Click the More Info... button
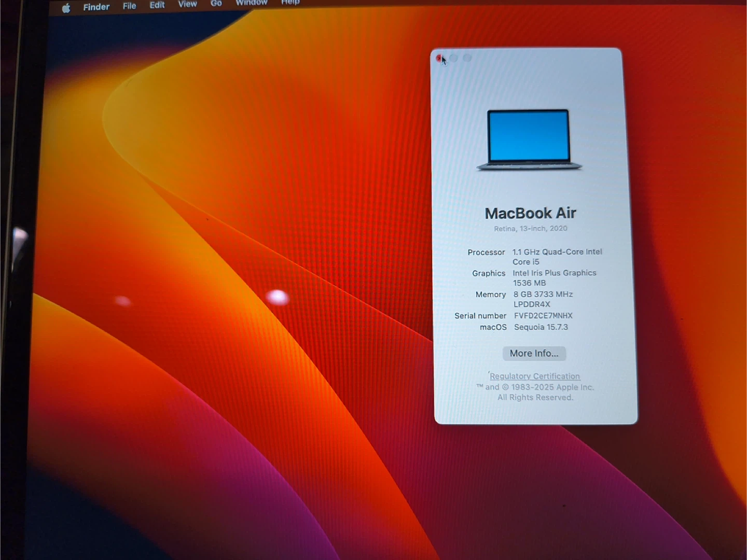 pos(534,353)
